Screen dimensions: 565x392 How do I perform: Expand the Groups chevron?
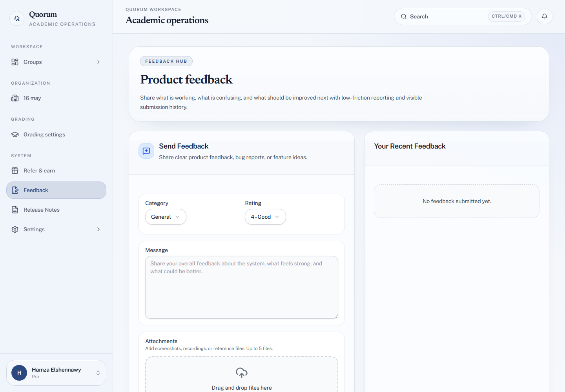pos(98,62)
